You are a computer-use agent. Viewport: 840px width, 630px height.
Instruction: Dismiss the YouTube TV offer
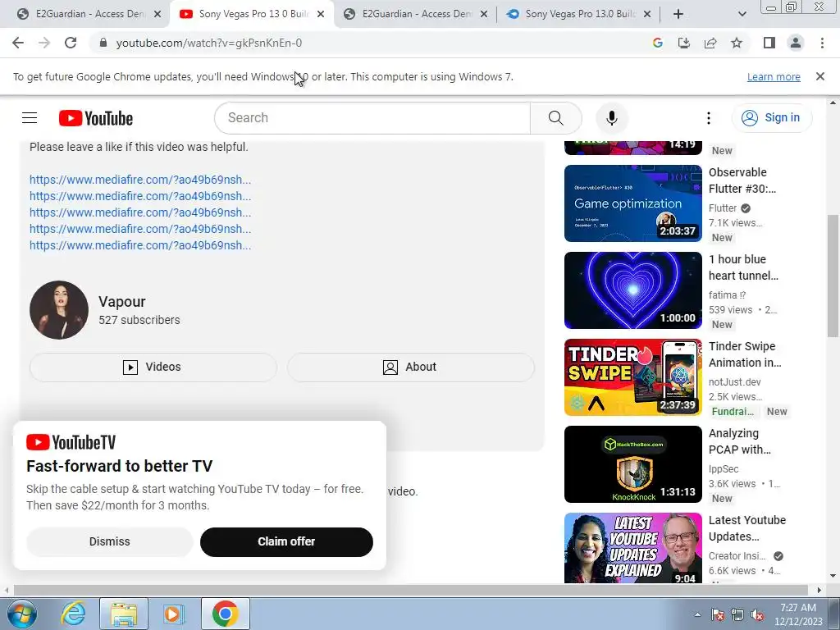(109, 541)
